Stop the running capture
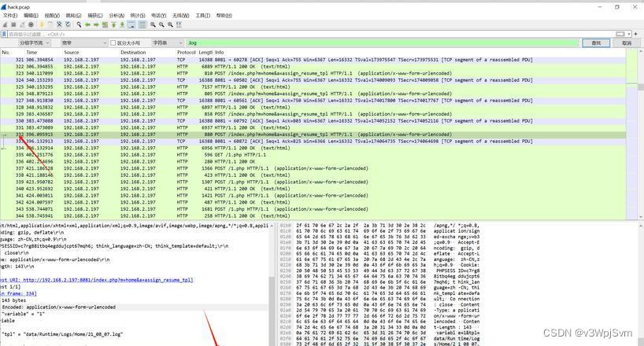This screenshot has width=644, height=346. [13, 24]
